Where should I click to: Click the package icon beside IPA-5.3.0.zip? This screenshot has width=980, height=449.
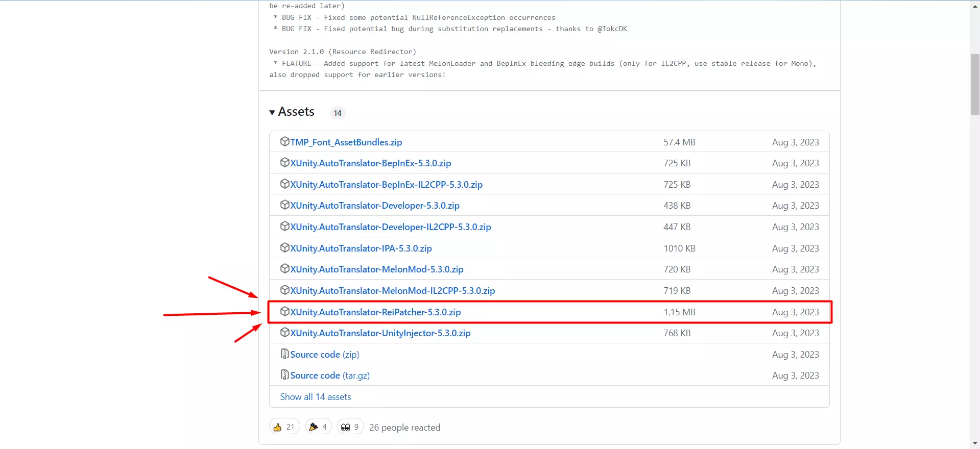tap(285, 247)
